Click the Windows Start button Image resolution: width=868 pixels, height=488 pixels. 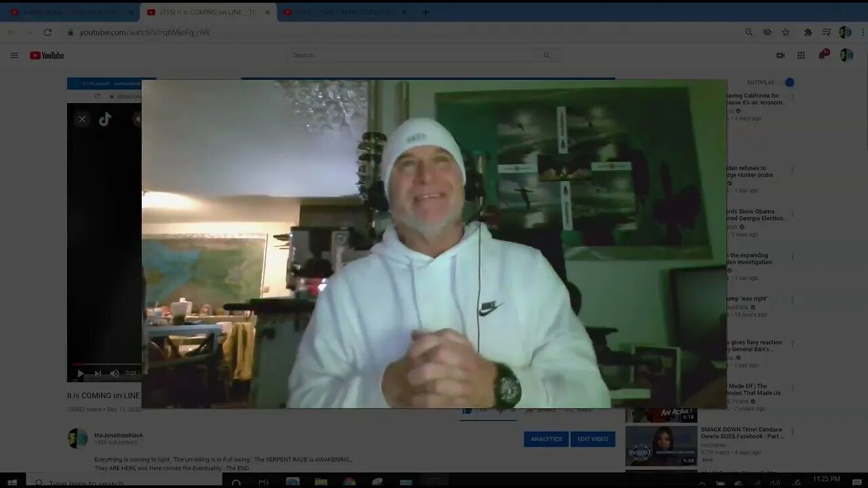tap(12, 483)
